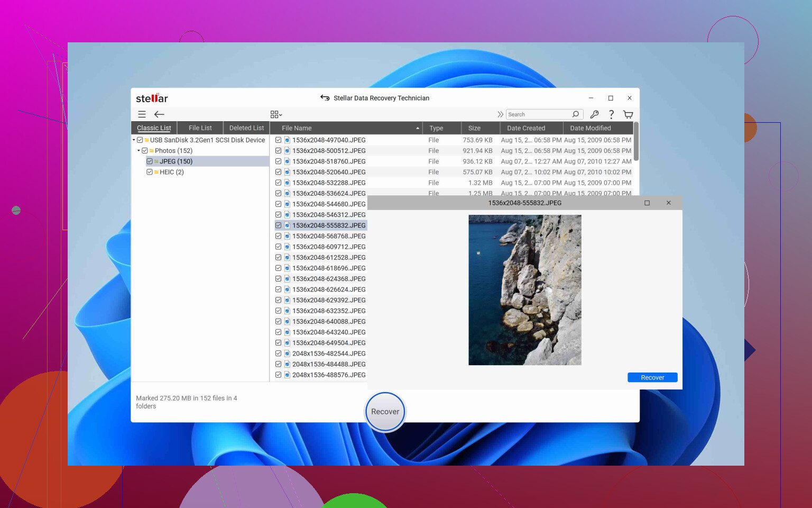Click the file list vertical scrollbar
This screenshot has width=812, height=508.
pos(636,142)
